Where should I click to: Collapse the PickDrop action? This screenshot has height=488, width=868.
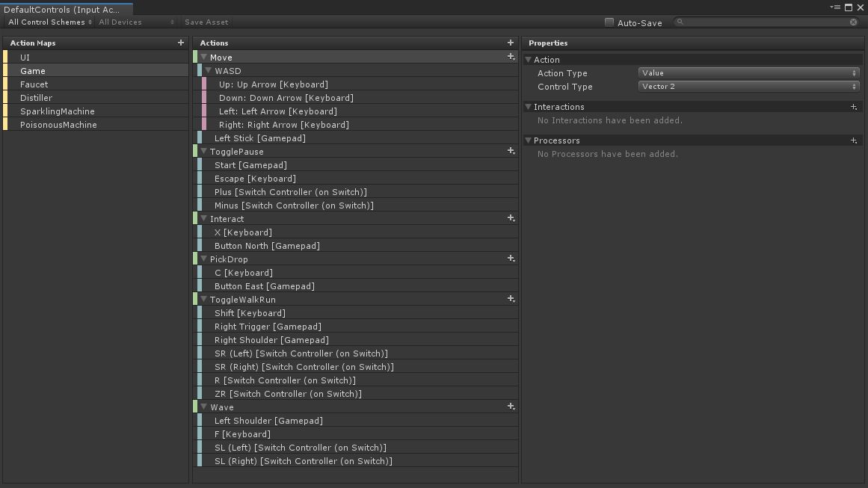tap(203, 259)
